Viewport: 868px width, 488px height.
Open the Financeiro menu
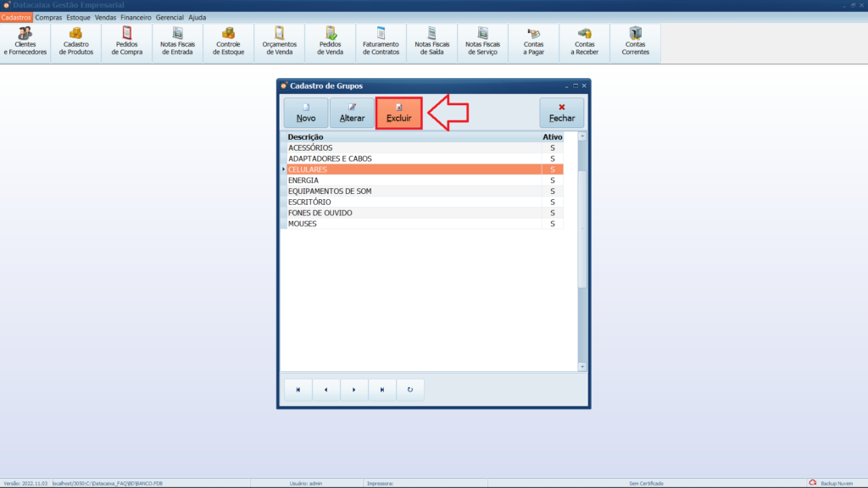pos(136,17)
